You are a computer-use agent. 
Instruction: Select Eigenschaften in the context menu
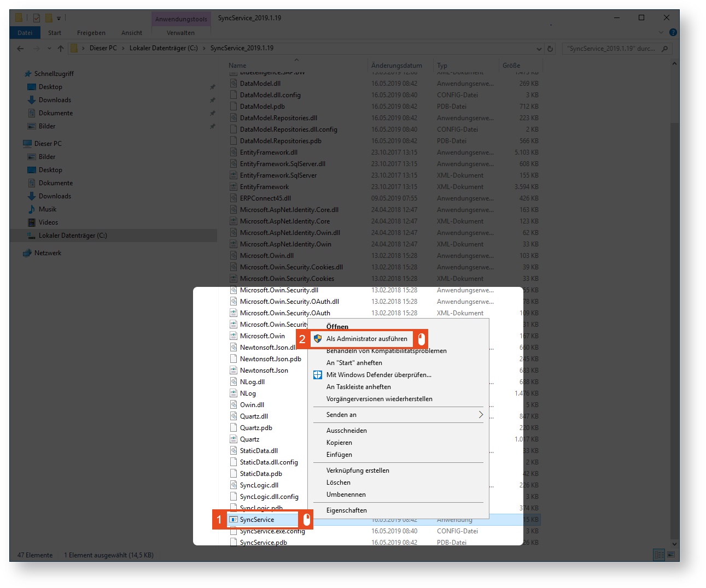coord(346,510)
